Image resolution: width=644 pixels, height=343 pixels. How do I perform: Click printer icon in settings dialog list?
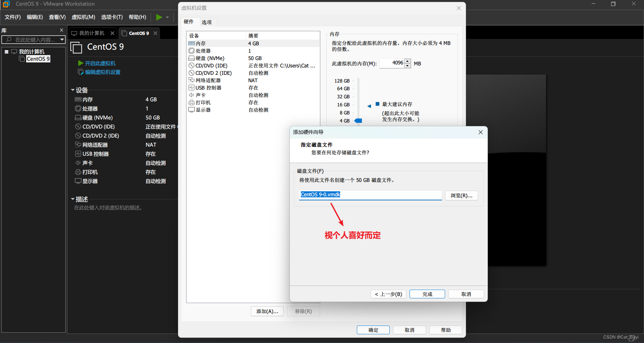pyautogui.click(x=192, y=102)
